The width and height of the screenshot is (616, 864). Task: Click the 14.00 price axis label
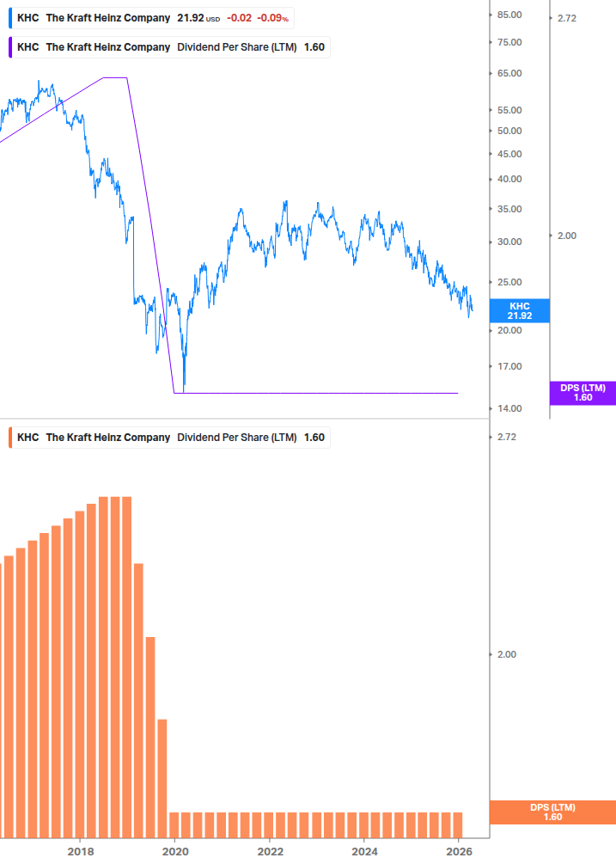click(x=509, y=409)
